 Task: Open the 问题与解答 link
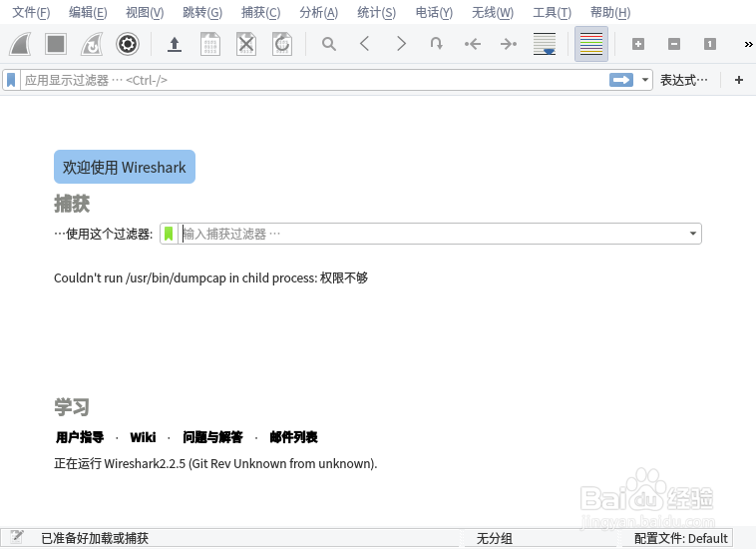[212, 437]
